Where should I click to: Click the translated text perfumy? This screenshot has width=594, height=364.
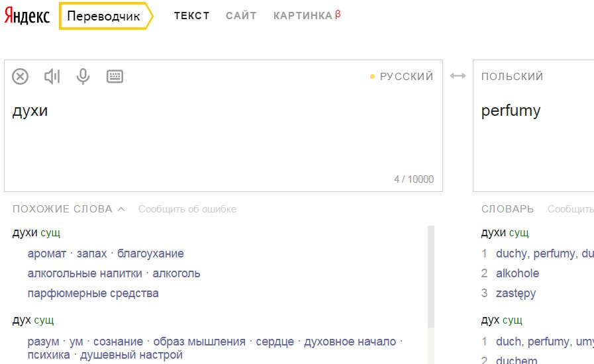511,111
